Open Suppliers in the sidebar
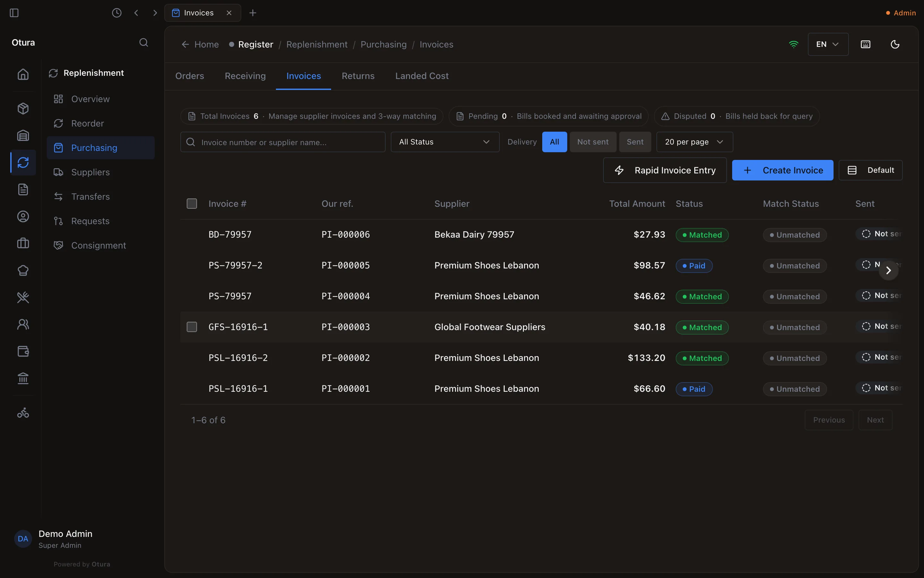This screenshot has width=924, height=578. click(x=101, y=172)
